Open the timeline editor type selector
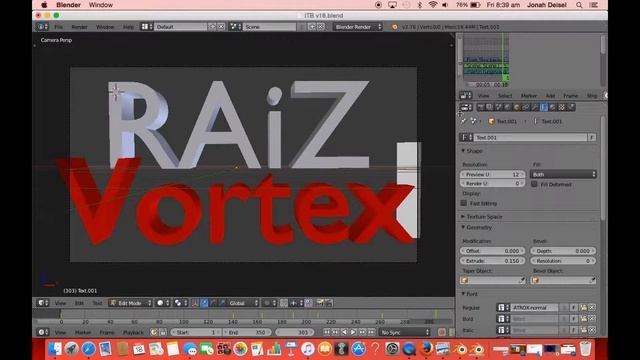Screen dimensions: 640x360 tap(43, 332)
